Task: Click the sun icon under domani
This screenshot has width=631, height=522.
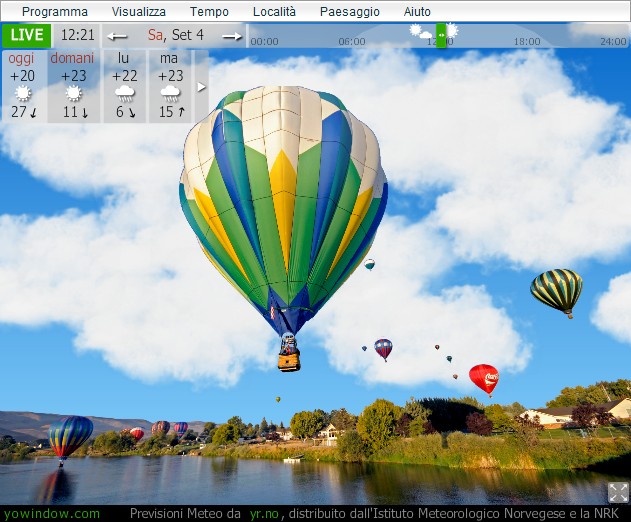Action: 74,94
